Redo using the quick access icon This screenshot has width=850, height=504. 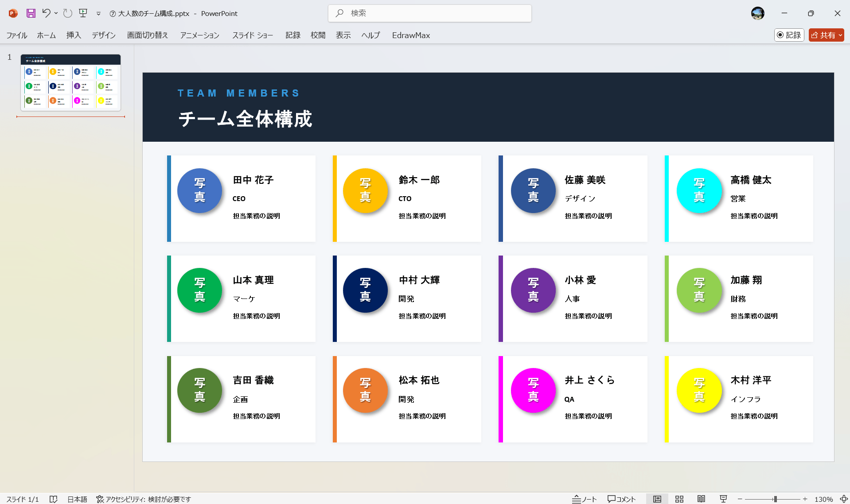click(x=67, y=13)
